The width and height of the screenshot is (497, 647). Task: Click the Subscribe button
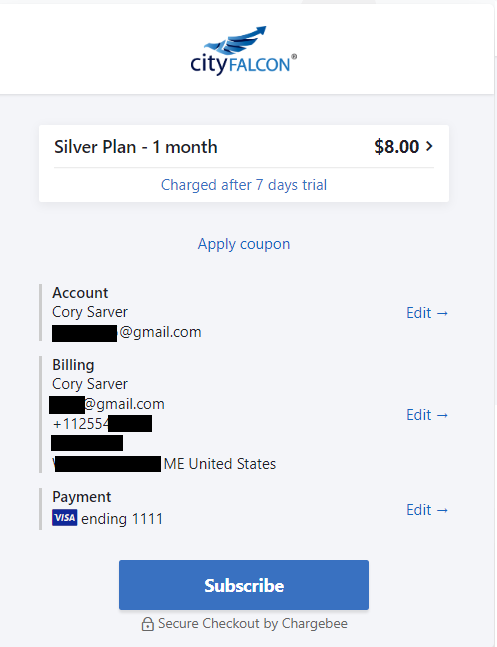point(244,585)
